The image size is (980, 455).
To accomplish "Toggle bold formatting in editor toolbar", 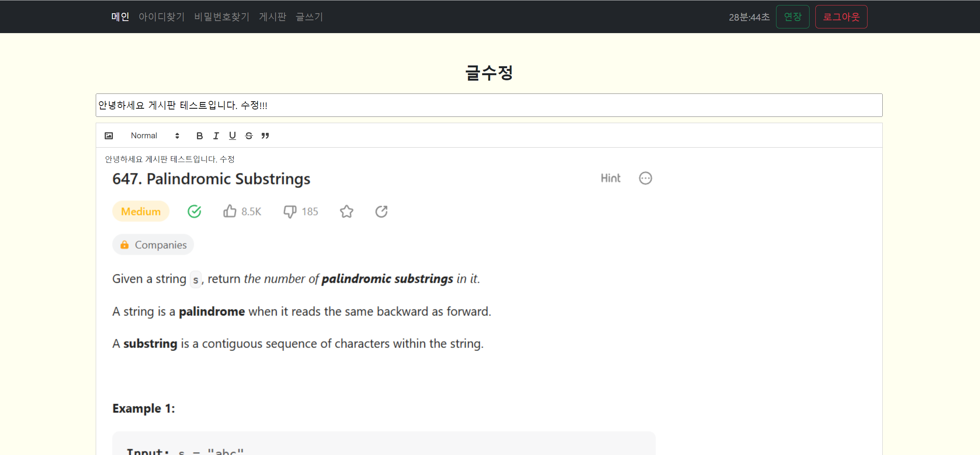I will tap(199, 136).
